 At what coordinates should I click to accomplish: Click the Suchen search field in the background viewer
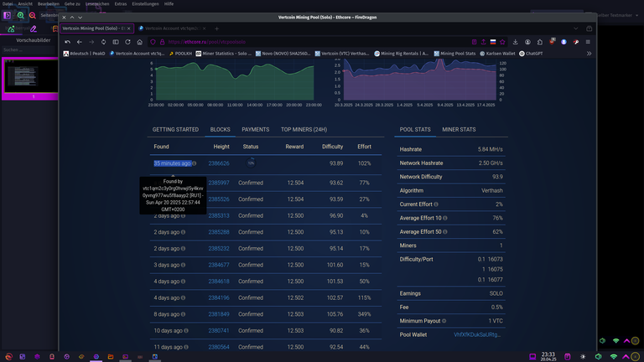pyautogui.click(x=29, y=49)
